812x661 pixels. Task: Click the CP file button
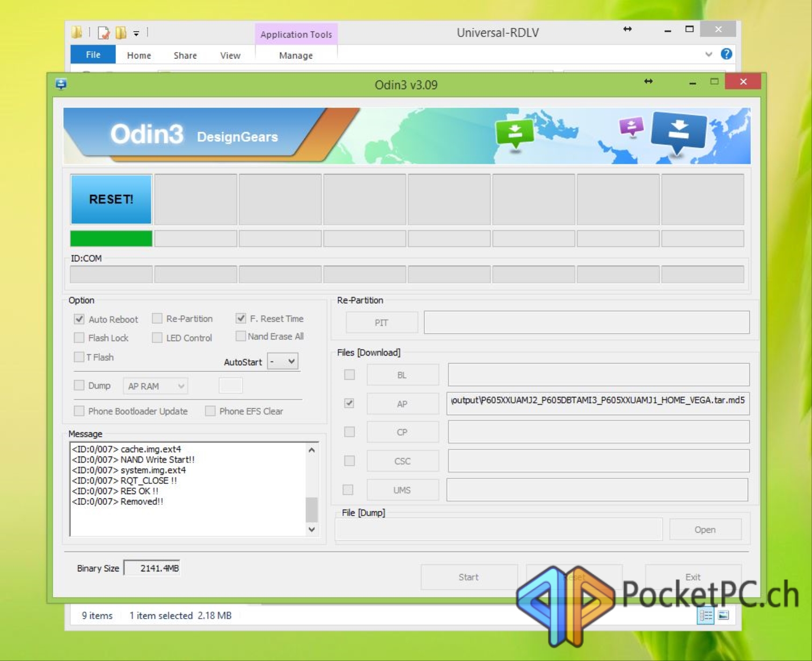tap(403, 432)
